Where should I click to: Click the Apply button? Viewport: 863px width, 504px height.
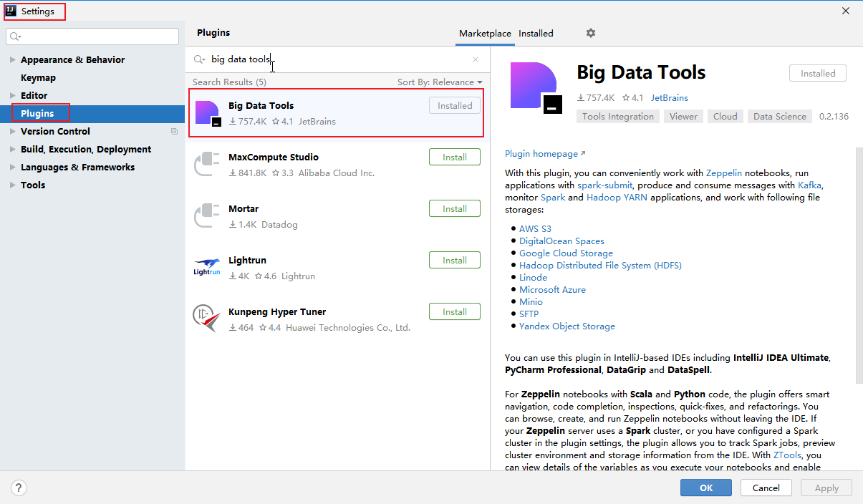pos(826,488)
